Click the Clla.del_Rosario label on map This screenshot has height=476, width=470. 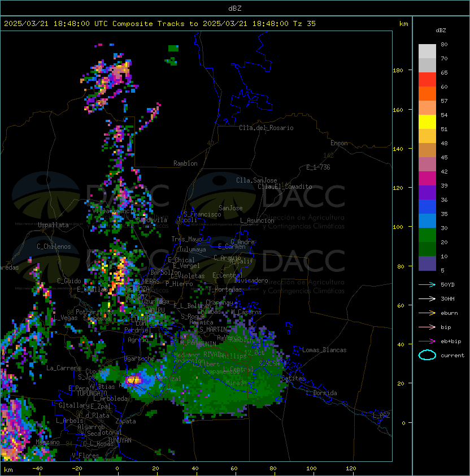click(266, 128)
